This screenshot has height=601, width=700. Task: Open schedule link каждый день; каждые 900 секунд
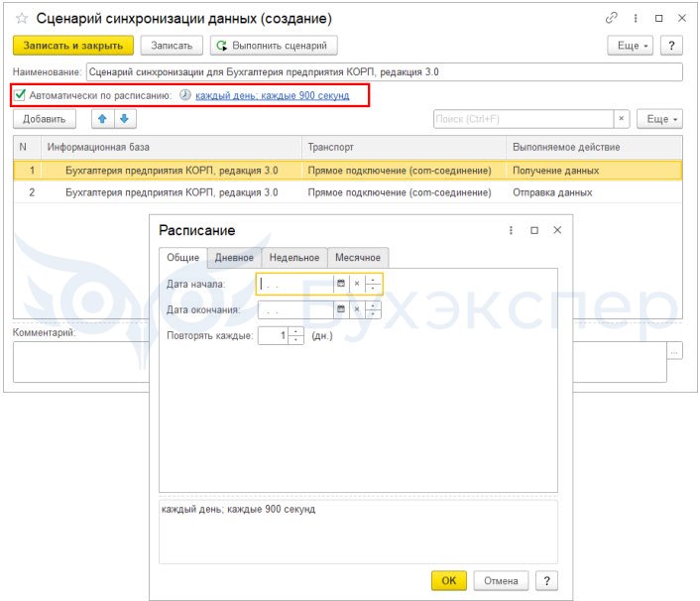tap(273, 95)
